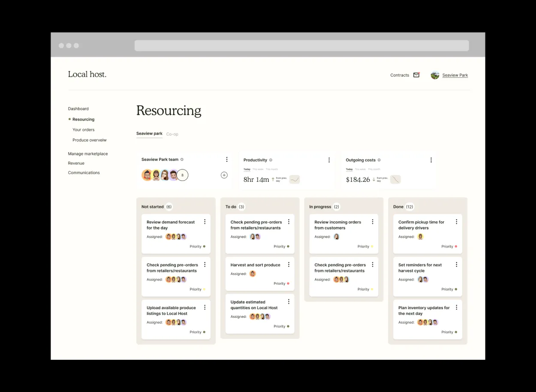Viewport: 536px width, 392px height.
Task: Open Manage marketplace in the sidebar
Action: 88,154
